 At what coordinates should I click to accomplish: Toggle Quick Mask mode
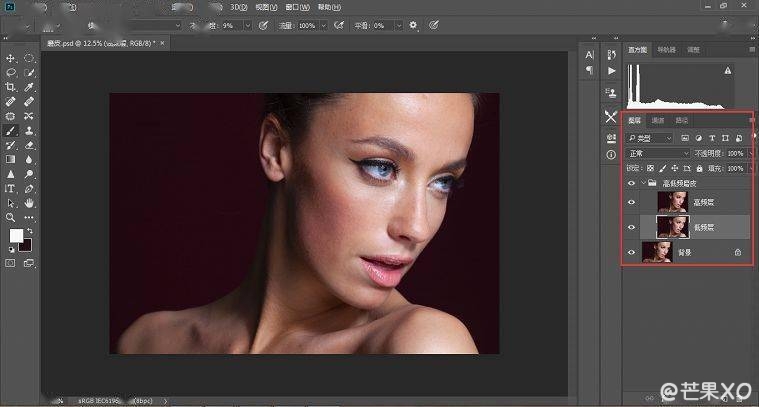(x=10, y=263)
